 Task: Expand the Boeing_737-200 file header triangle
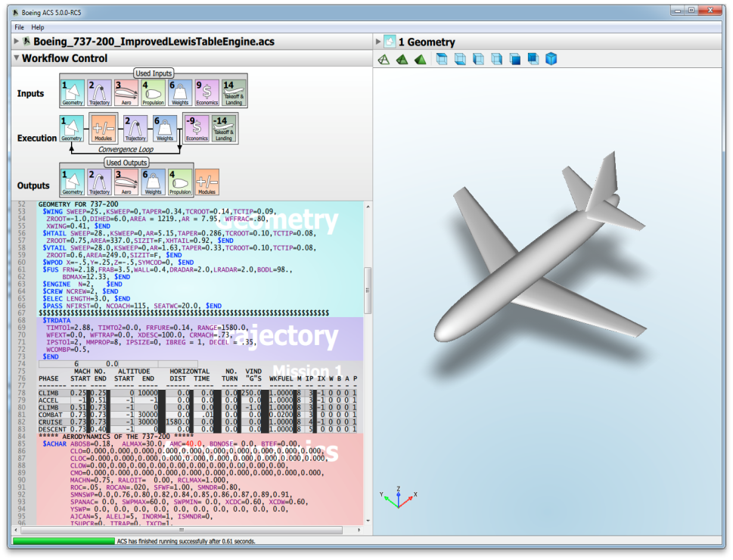pos(17,41)
